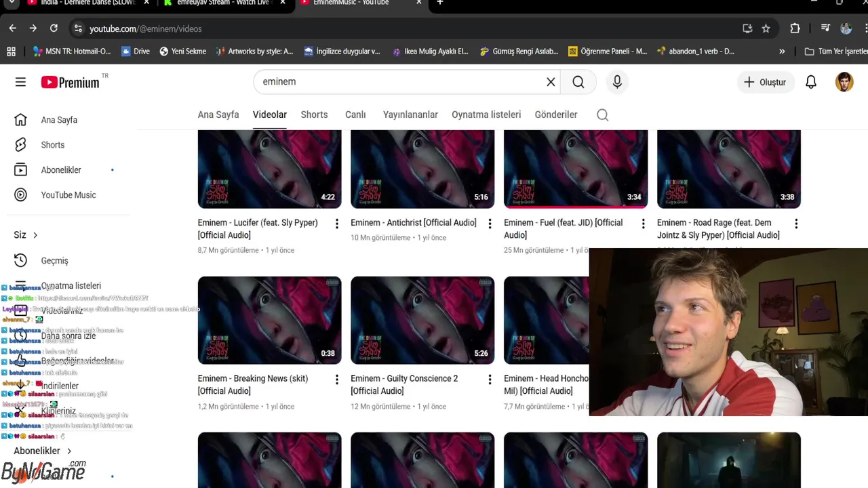This screenshot has height=488, width=868.
Task: Open Eminem - Lucifer video title
Action: 258,229
